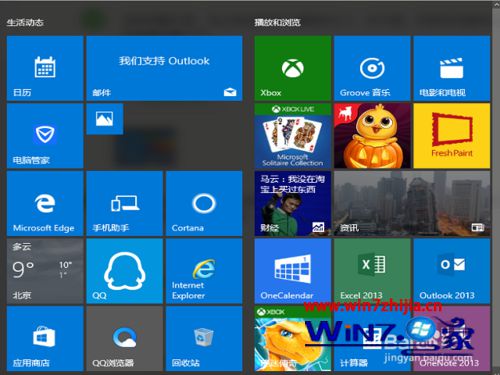The width and height of the screenshot is (500, 375).
Task: Launch the Cortana tile
Action: tap(204, 204)
